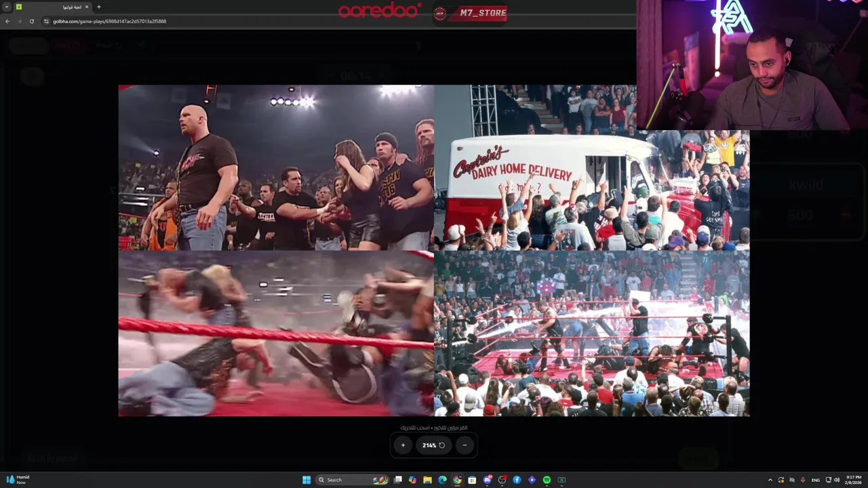
Task: View site information icon in address bar
Action: coord(46,21)
